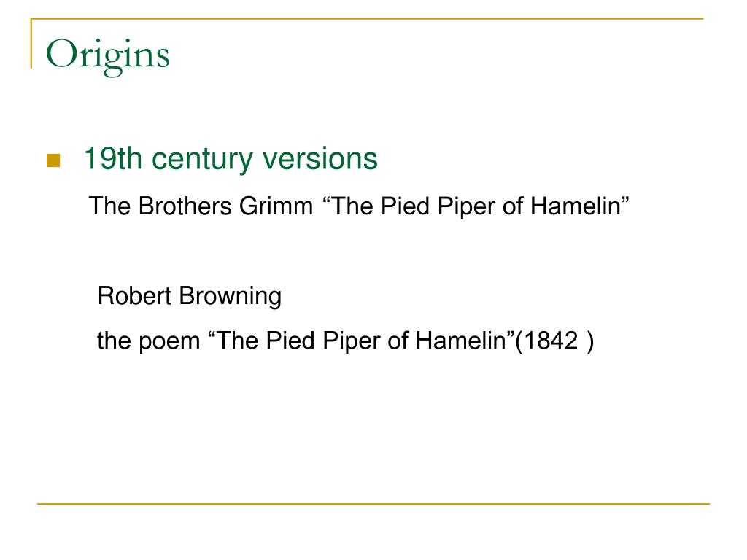747x560 pixels.
Task: Click "Hamelin" in the poem line
Action: click(x=461, y=341)
